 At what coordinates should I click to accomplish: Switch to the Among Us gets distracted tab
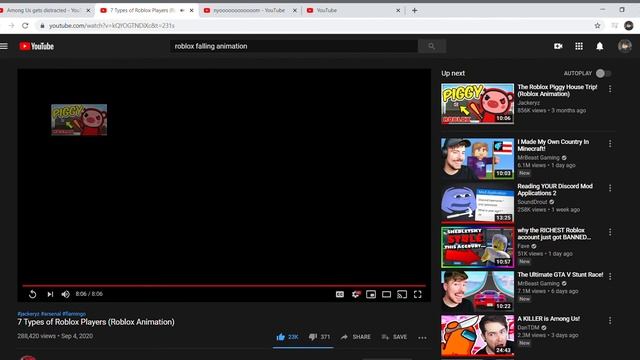43,10
